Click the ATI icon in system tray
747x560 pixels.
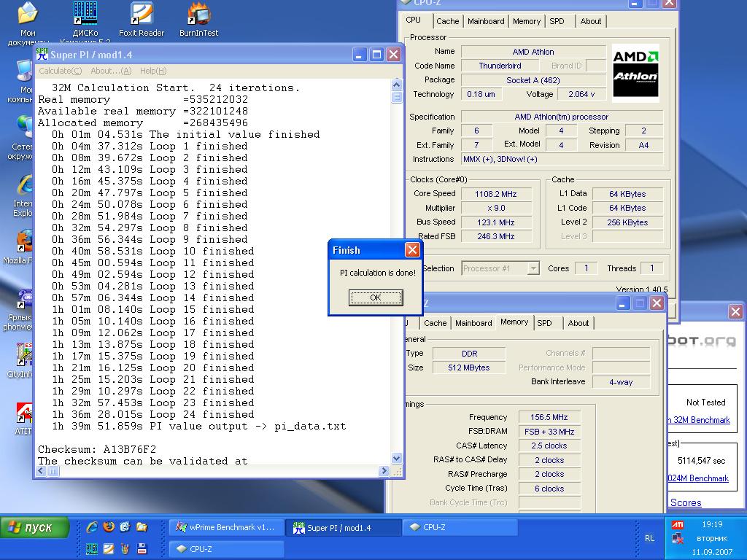pyautogui.click(x=677, y=525)
